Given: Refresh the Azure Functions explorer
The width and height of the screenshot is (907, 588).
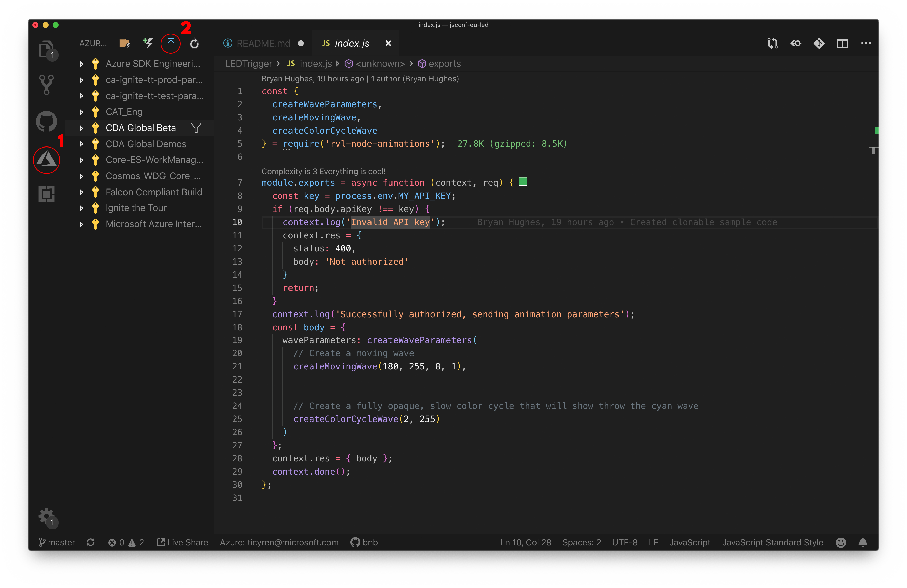Looking at the screenshot, I should (x=194, y=44).
